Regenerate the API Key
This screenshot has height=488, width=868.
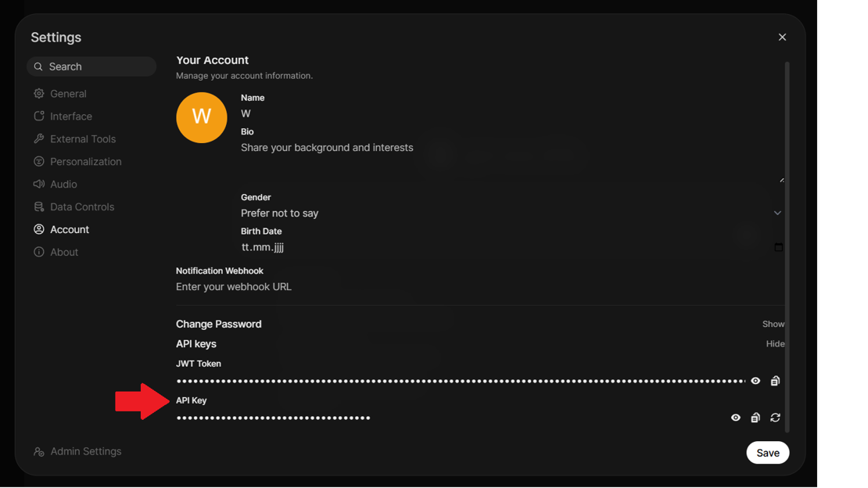click(775, 418)
